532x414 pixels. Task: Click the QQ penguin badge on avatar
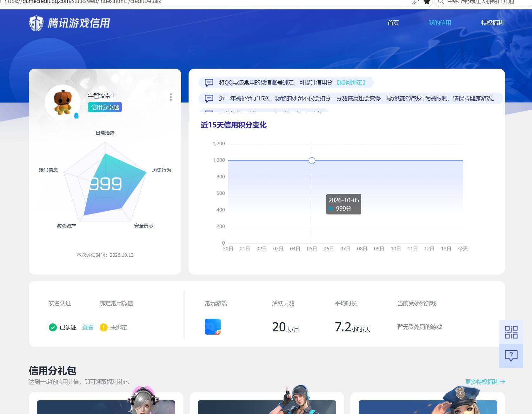point(76,115)
